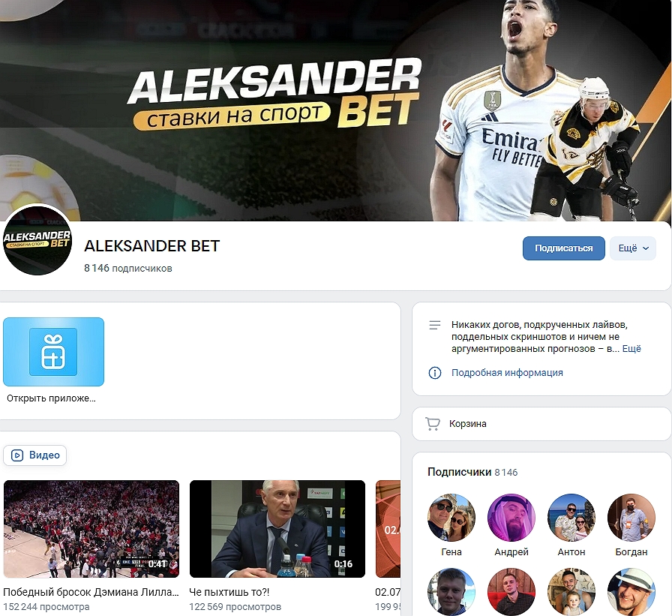Click the ALEKSANDER BET cover banner
Viewport: 672px width, 616px height.
pos(336,110)
